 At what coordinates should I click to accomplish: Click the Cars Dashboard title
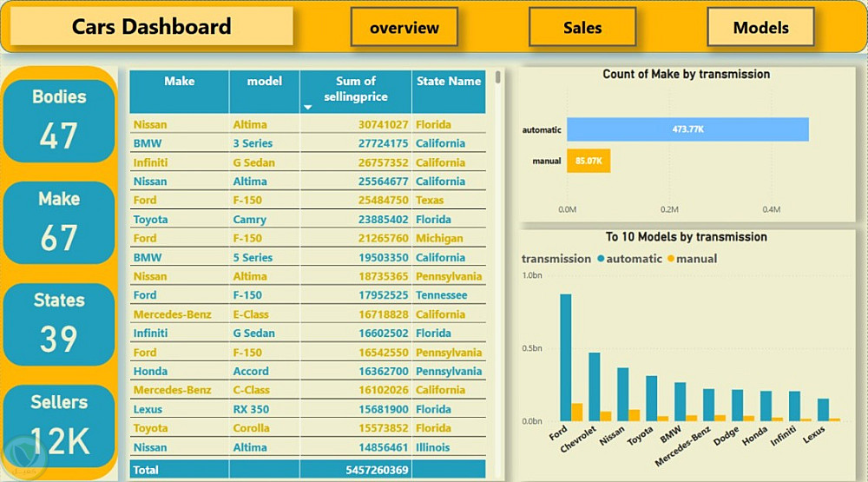click(152, 26)
